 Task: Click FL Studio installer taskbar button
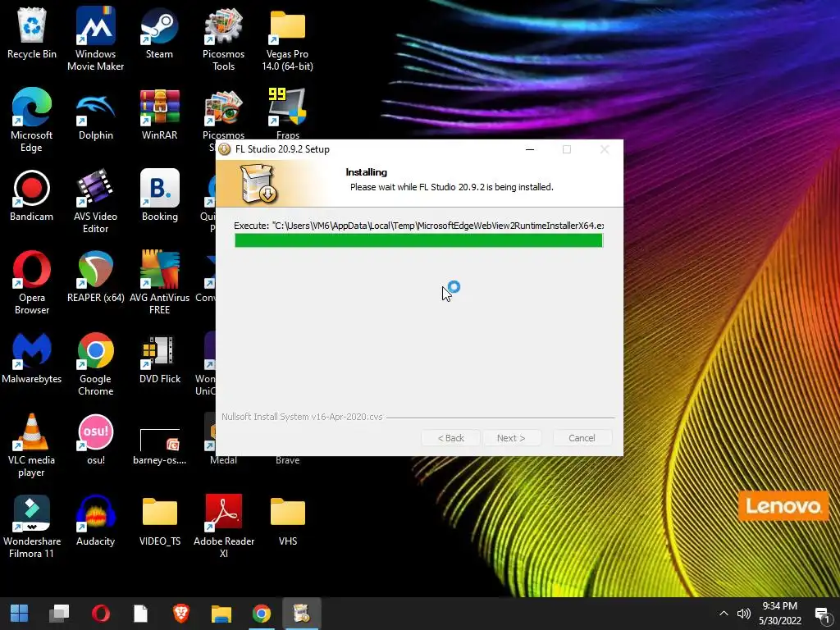tap(302, 614)
